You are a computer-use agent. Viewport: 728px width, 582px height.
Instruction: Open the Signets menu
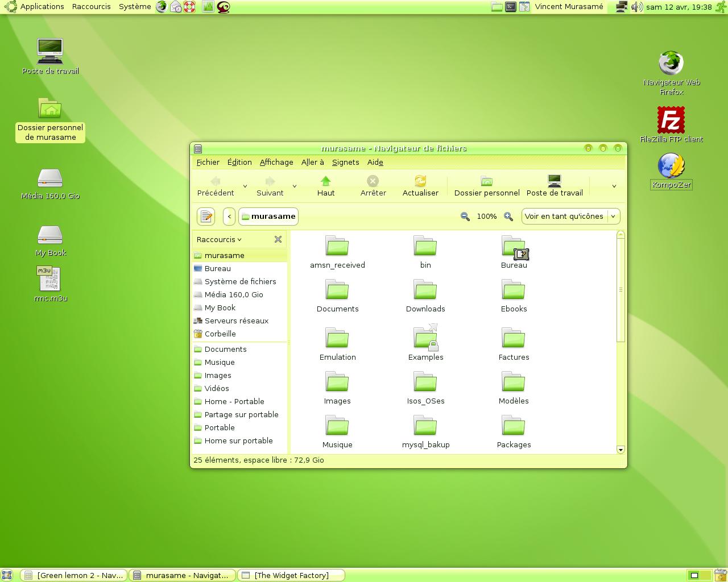coord(345,162)
